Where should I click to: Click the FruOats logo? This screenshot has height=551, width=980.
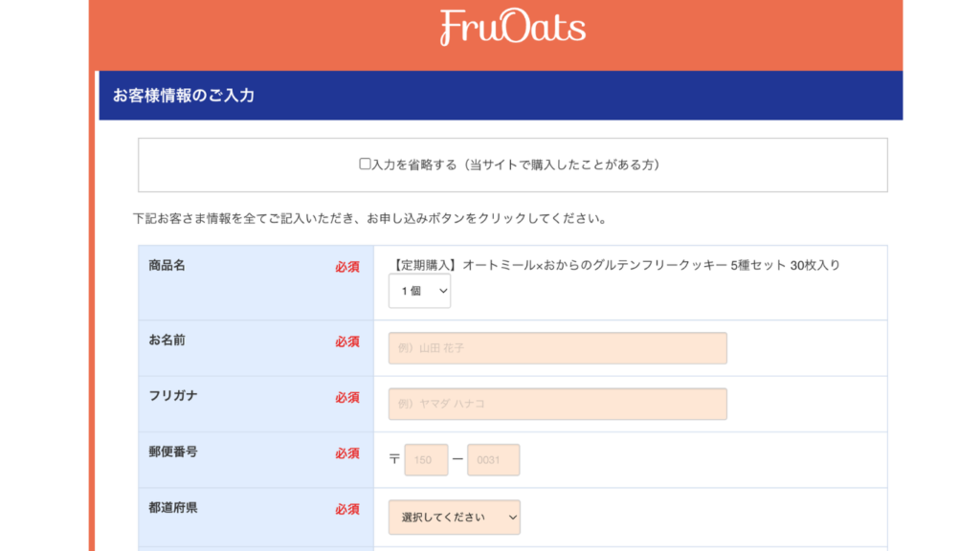[x=512, y=28]
